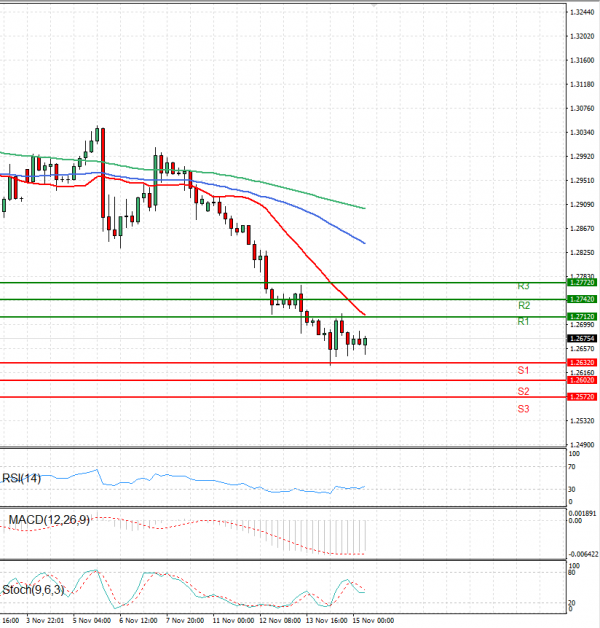Select the MACD(12,26,9) indicator label
This screenshot has width=600, height=628.
tap(46, 520)
